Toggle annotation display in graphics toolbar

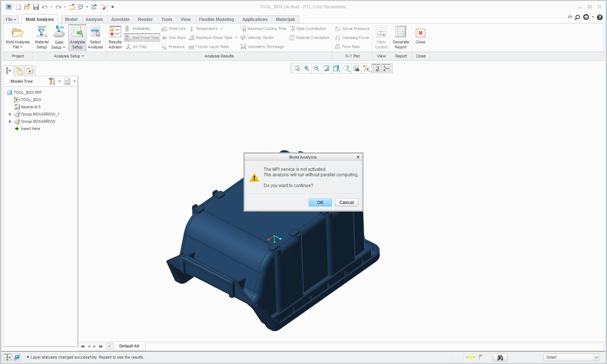pyautogui.click(x=376, y=68)
